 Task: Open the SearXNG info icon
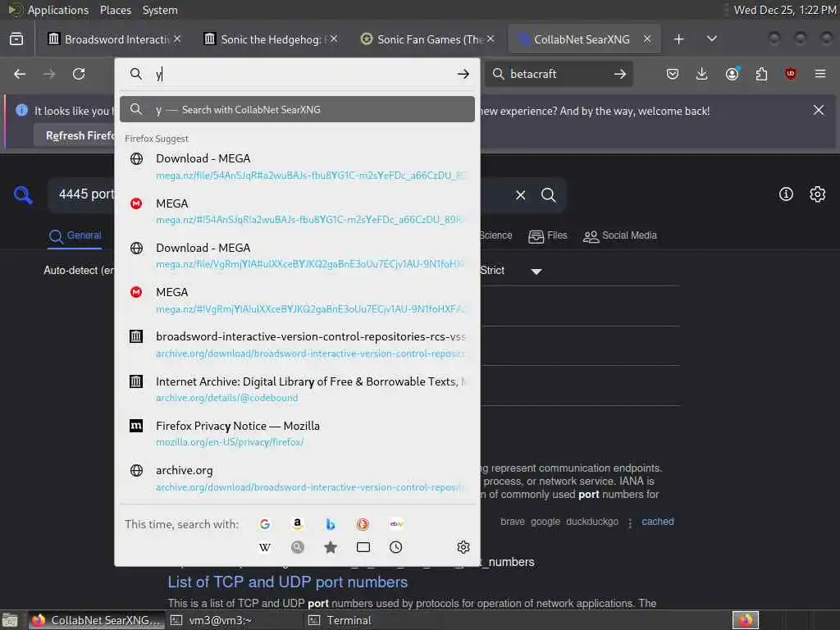(x=786, y=194)
